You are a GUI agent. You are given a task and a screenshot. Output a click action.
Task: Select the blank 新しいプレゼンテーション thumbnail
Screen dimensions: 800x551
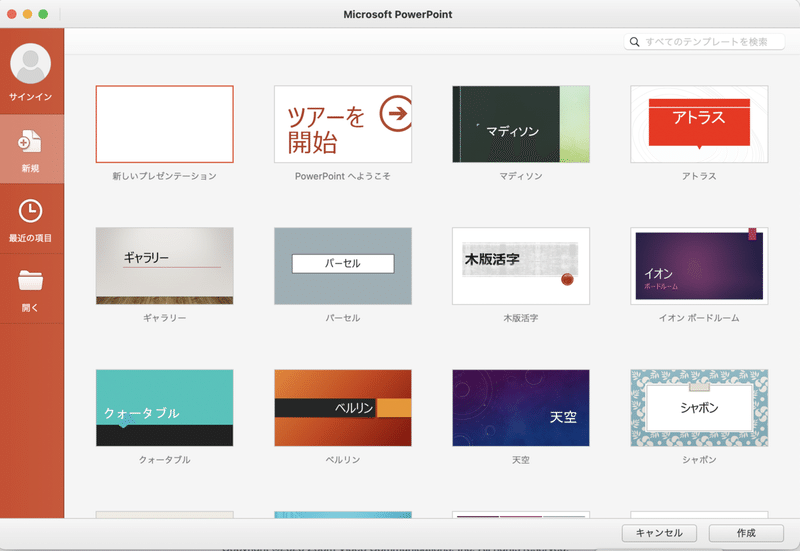165,124
